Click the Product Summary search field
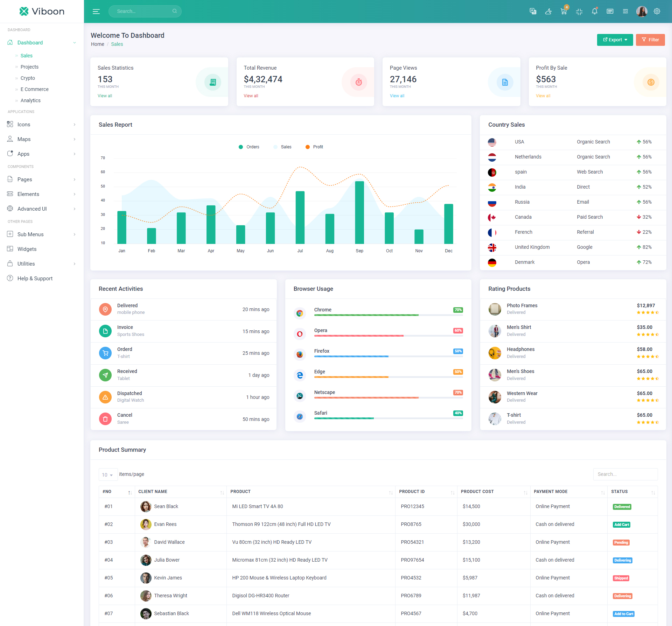 625,474
